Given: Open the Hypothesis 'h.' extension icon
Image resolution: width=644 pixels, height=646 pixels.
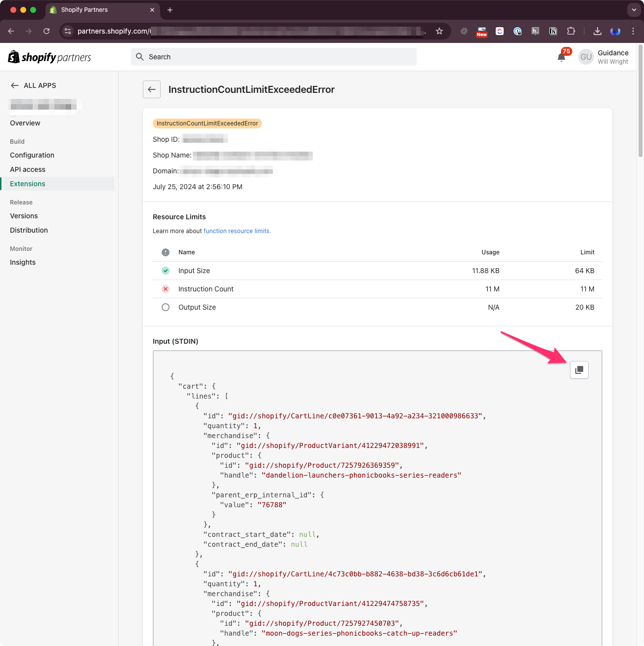Looking at the screenshot, I should (535, 31).
